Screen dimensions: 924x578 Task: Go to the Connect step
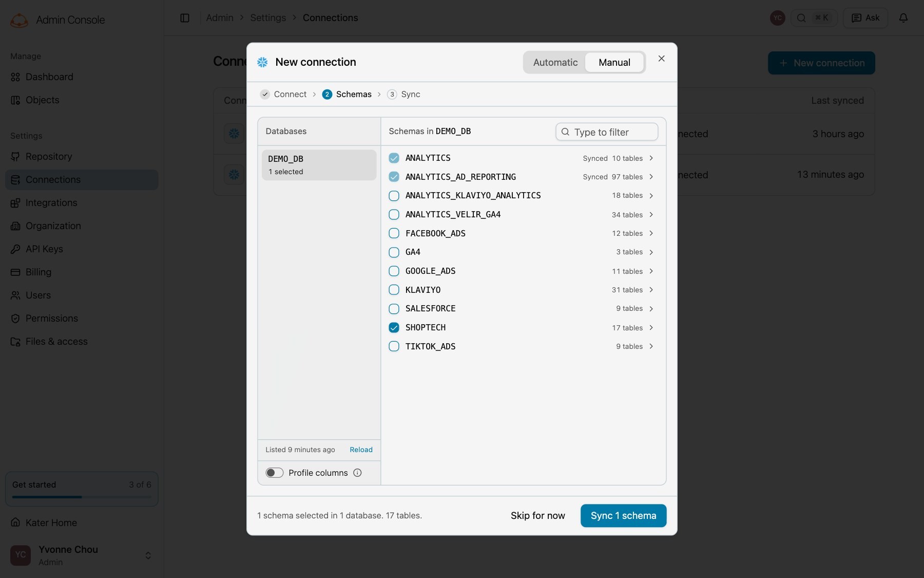(283, 95)
